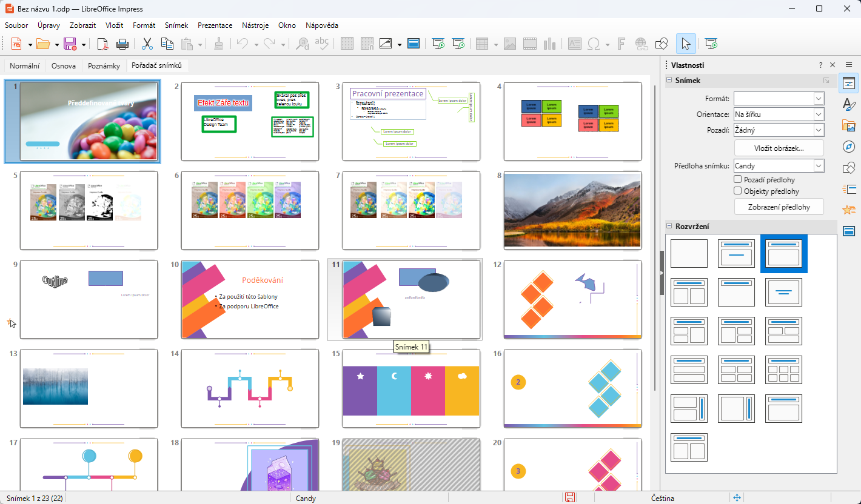The width and height of the screenshot is (861, 504).
Task: Switch to the Normální view tab
Action: pyautogui.click(x=25, y=66)
